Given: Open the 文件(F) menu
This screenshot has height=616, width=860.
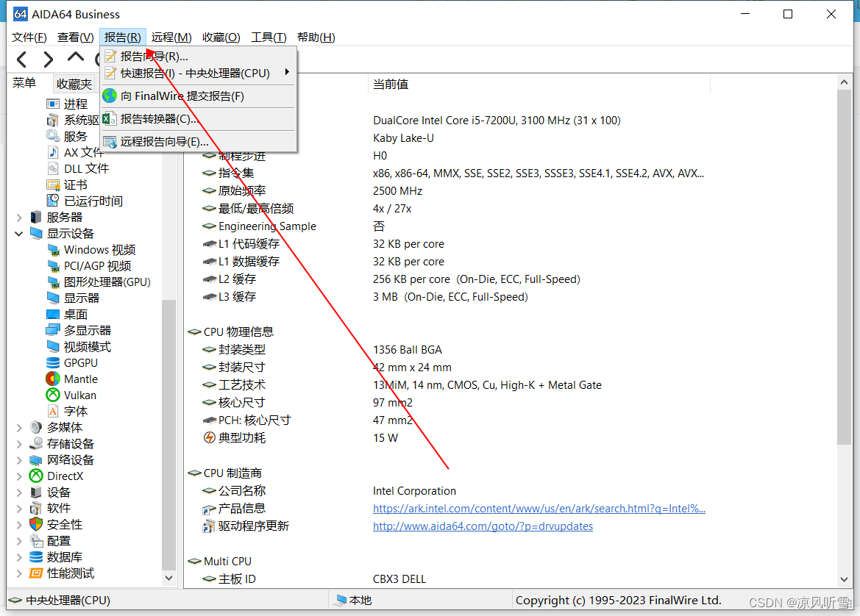Looking at the screenshot, I should pos(29,37).
